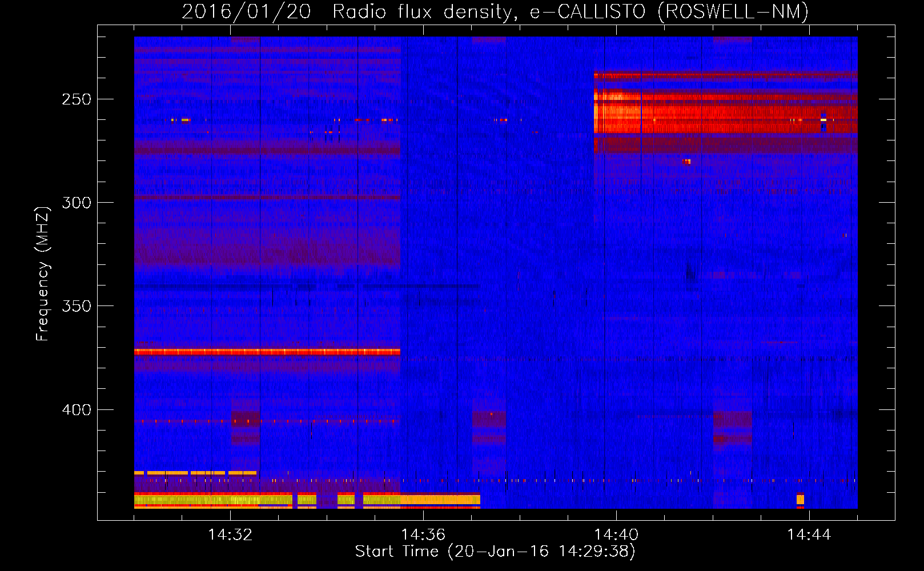Click the 'Frequency (MHZ)' axis label
This screenshot has width=924, height=571.
pos(43,274)
